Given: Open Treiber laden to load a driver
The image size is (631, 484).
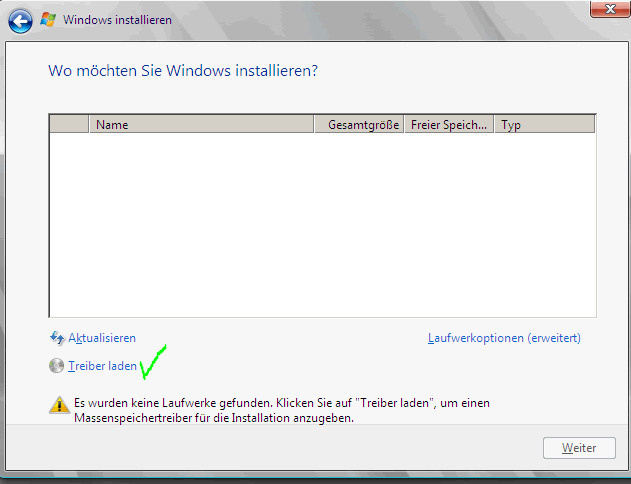Looking at the screenshot, I should [x=102, y=366].
